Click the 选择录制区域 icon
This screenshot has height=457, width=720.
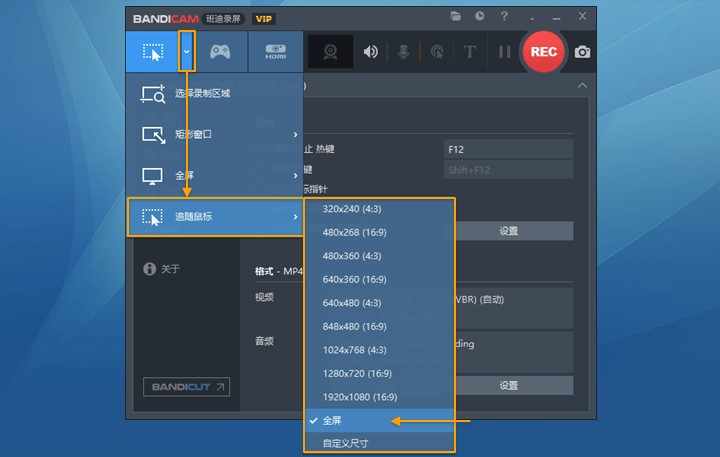tap(152, 94)
